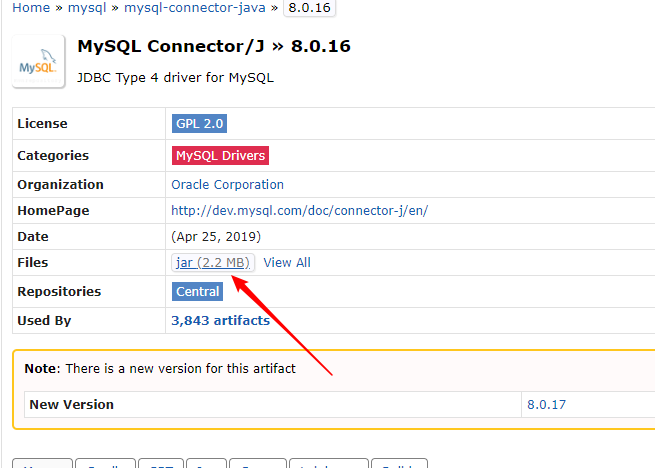655x468 pixels.
Task: Visit the Oracle Corporation organization link
Action: (227, 185)
